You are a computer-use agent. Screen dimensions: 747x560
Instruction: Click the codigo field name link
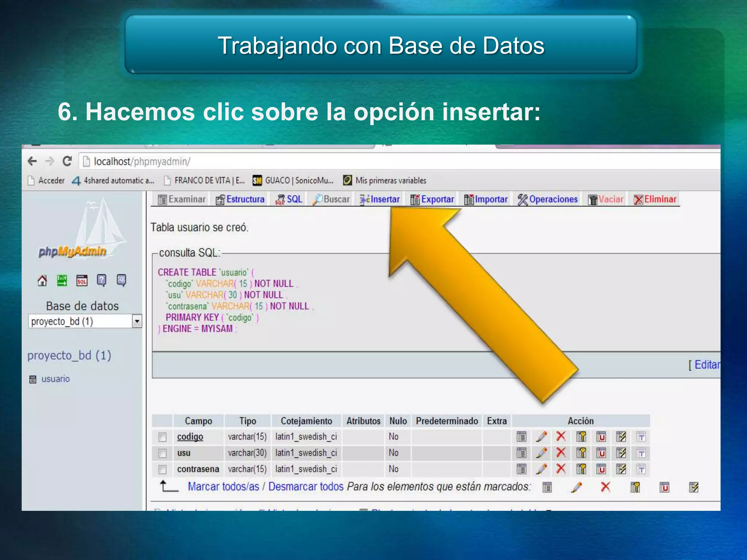click(190, 436)
